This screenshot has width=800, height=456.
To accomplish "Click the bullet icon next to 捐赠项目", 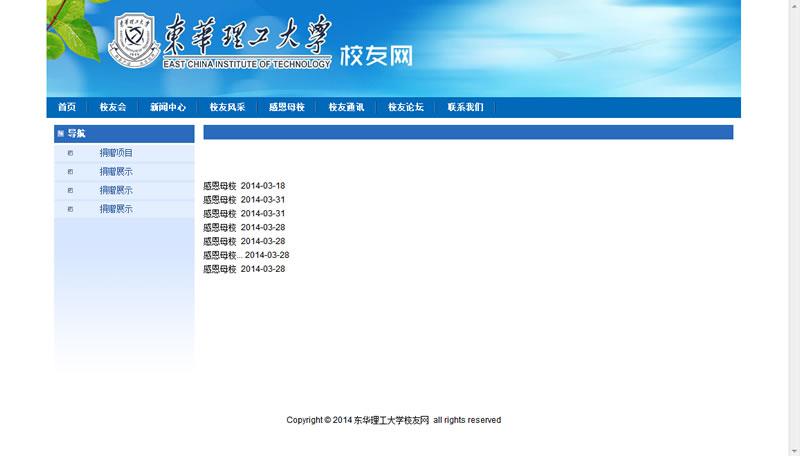I will (x=70, y=153).
